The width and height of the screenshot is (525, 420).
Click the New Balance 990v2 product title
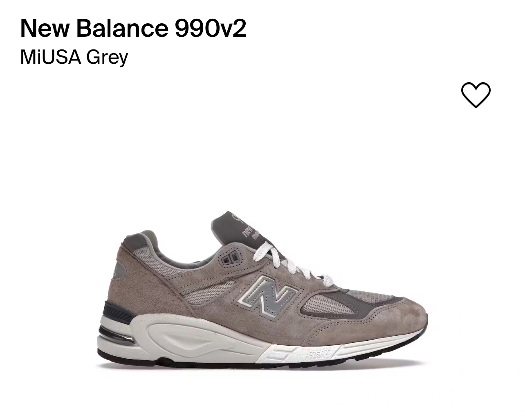pyautogui.click(x=133, y=28)
